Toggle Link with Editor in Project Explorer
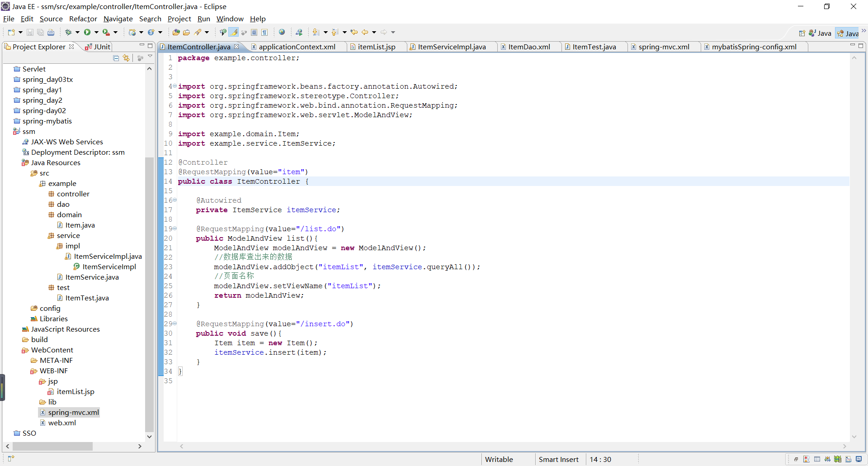The width and height of the screenshot is (868, 466). pyautogui.click(x=126, y=58)
